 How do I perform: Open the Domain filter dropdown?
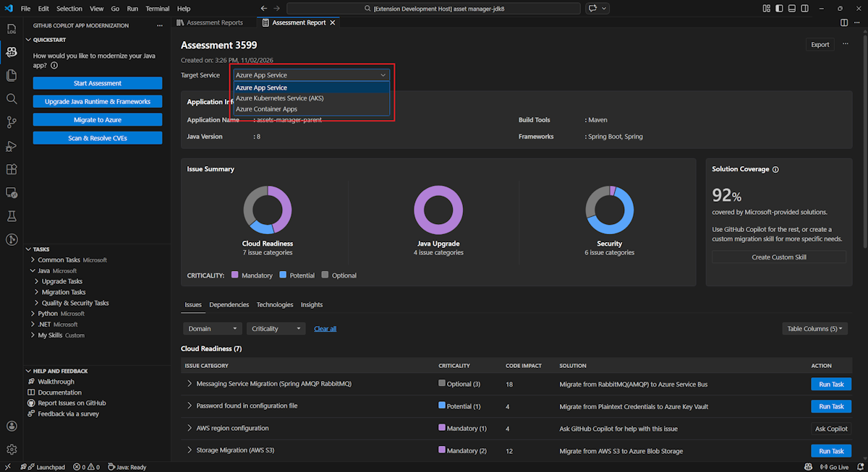[212, 329]
